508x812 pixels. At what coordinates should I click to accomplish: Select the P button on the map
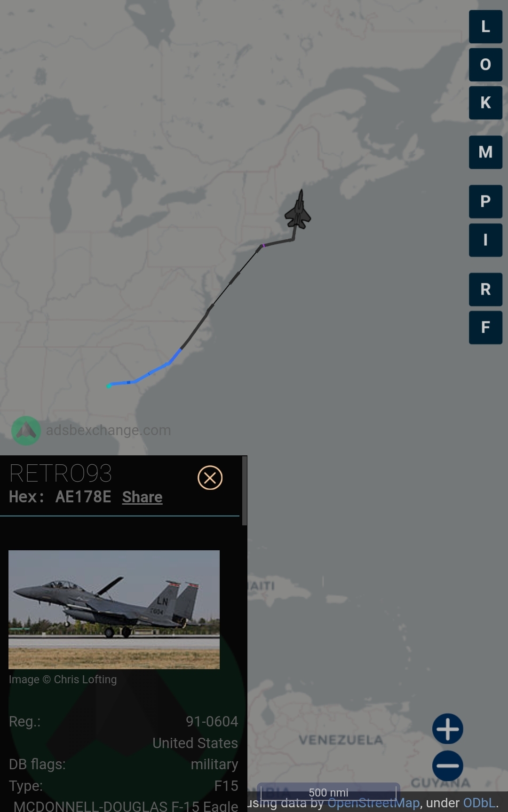(485, 202)
